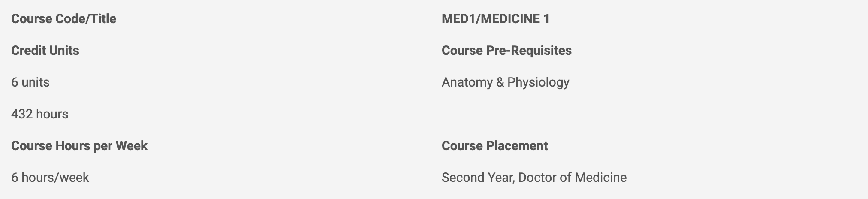Screen dimensions: 868x199
Task: Select the 6 units value
Action: click(30, 82)
